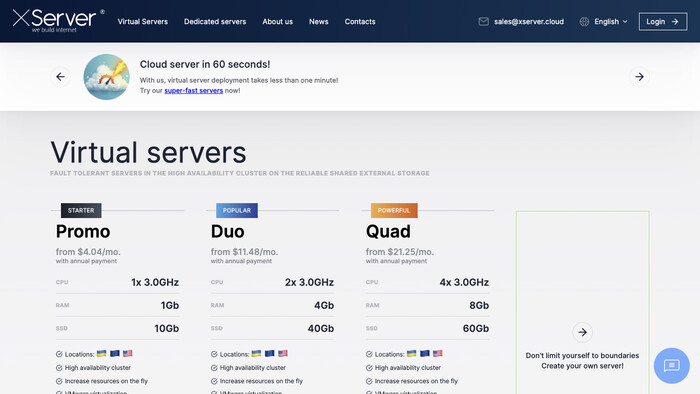Click Quad RAM value 8Gb
This screenshot has width=700, height=394.
click(x=479, y=306)
